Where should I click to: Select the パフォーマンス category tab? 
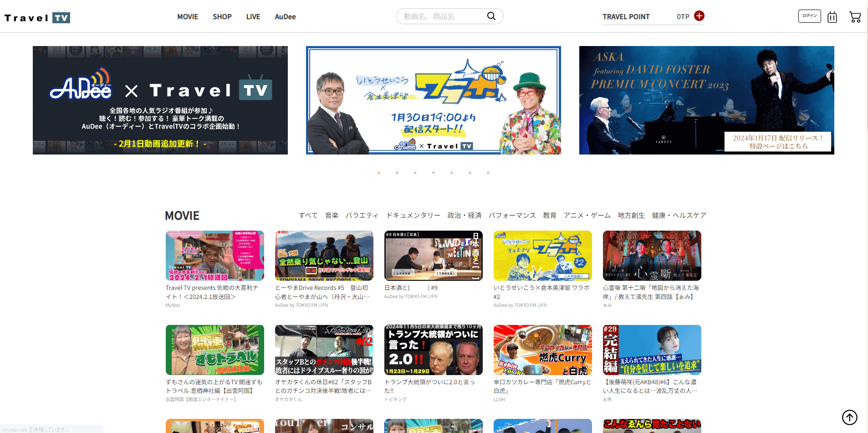(512, 215)
